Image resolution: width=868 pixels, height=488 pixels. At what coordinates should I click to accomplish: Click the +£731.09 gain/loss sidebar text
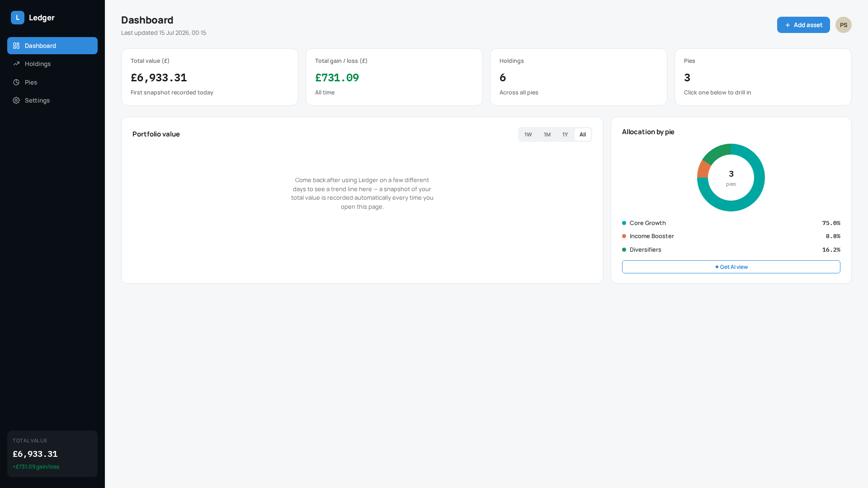36,467
